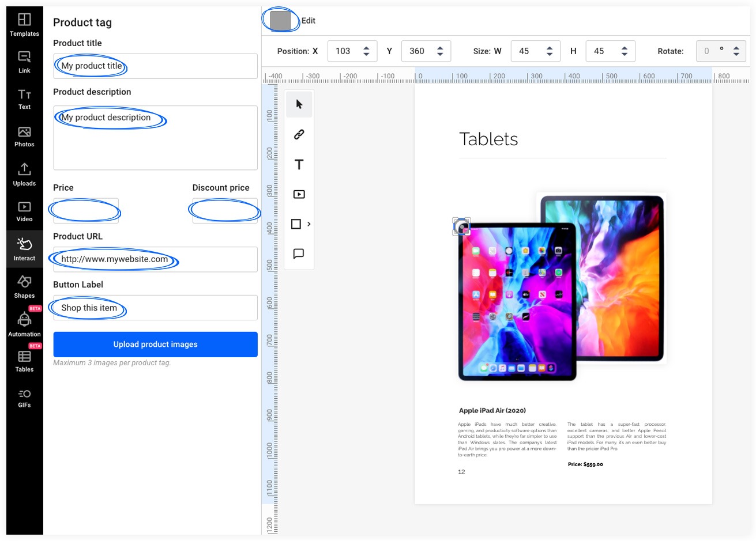The image size is (756, 541).
Task: Open the Video panel
Action: coord(24,211)
